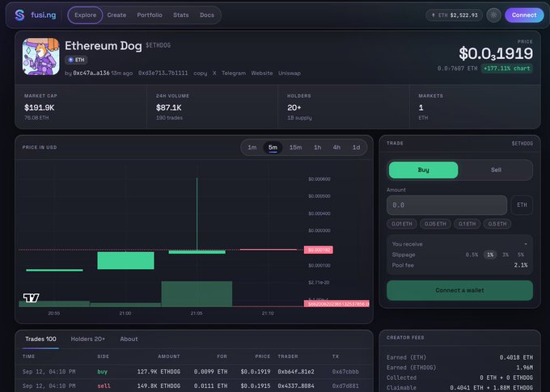Viewport: 550px width, 392px height.
Task: Click the $191.9K market cap value
Action: pyautogui.click(x=40, y=107)
